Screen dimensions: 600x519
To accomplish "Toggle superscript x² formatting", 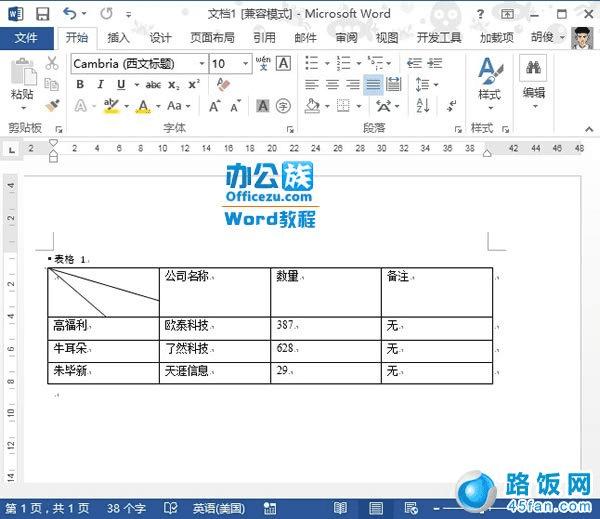I will point(194,84).
